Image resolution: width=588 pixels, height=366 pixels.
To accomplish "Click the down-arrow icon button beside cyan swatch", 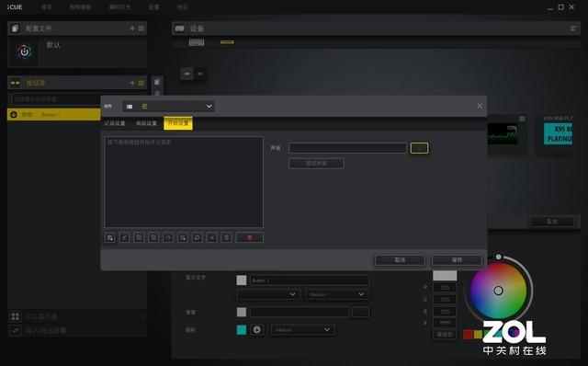I will tap(257, 329).
